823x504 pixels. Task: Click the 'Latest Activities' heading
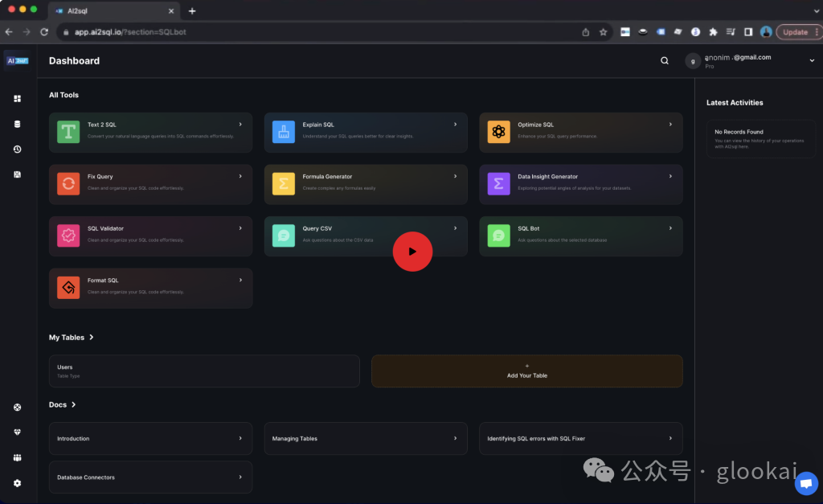[735, 103]
